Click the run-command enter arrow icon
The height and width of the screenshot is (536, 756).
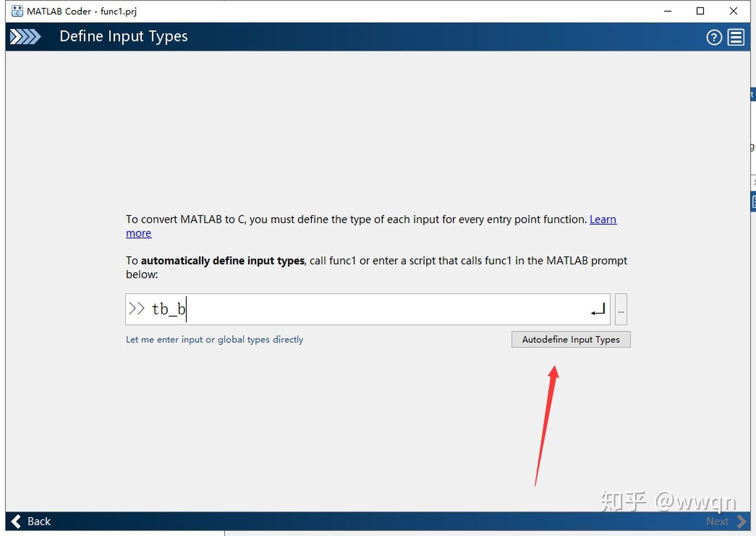click(598, 310)
